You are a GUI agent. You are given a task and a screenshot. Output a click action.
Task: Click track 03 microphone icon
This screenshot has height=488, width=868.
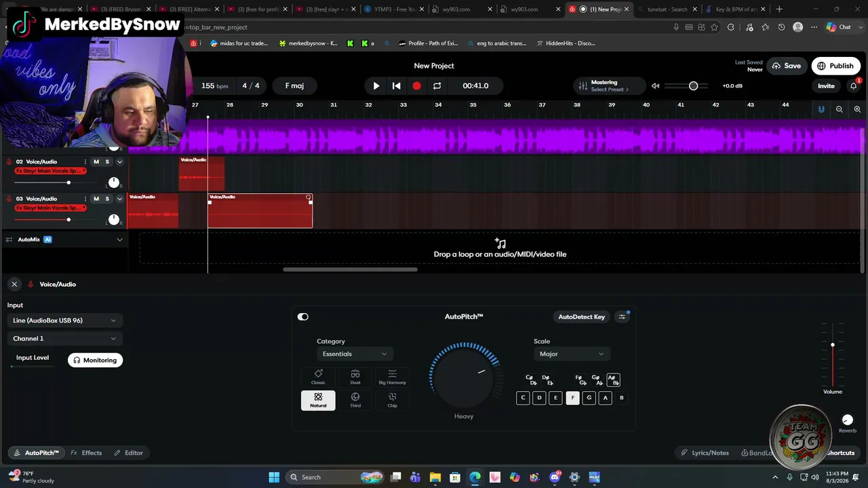(x=9, y=199)
